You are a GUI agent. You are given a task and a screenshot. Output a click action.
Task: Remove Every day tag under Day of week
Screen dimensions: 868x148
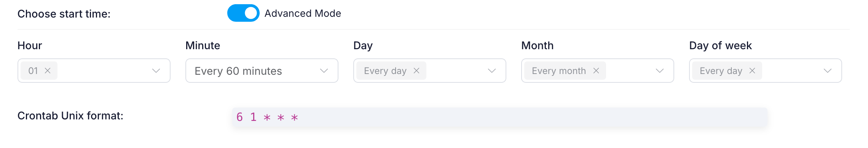752,71
